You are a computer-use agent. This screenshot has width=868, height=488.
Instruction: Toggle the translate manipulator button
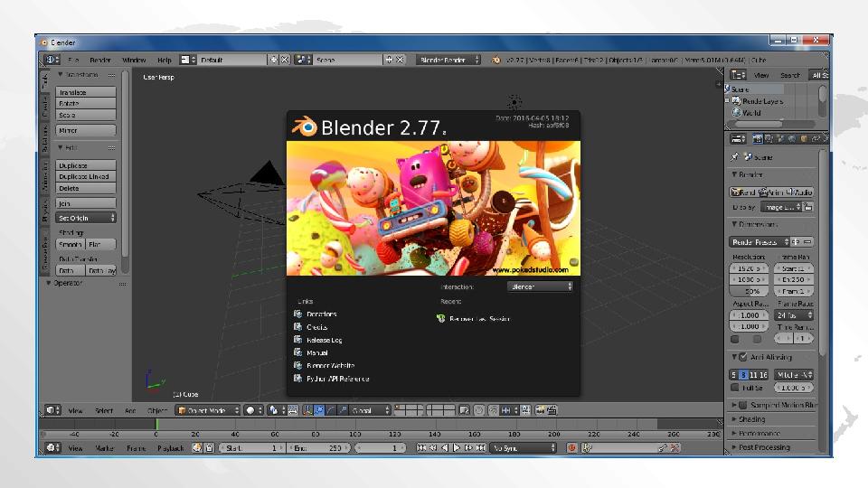pos(319,410)
